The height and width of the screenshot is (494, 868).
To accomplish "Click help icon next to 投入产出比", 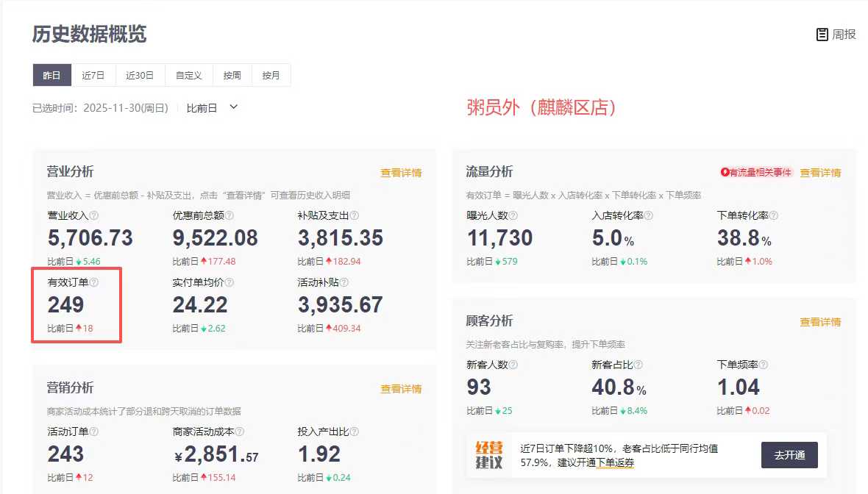I will tap(355, 432).
